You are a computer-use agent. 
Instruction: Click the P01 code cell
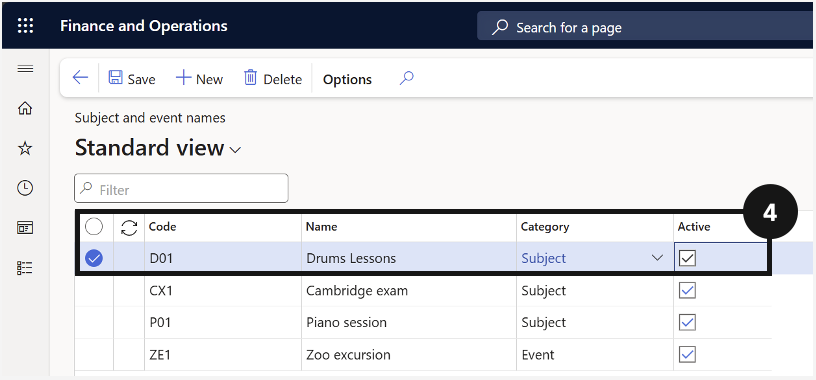click(223, 323)
